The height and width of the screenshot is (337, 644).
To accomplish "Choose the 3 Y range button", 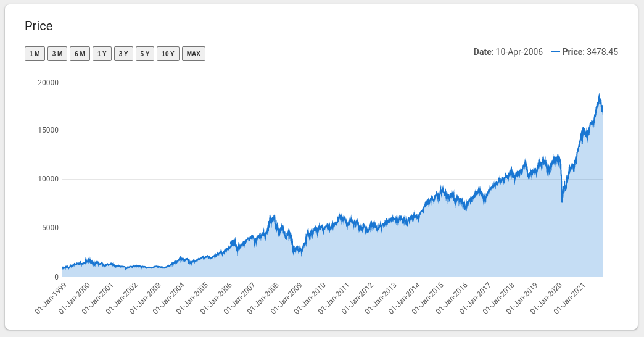I will pos(123,54).
